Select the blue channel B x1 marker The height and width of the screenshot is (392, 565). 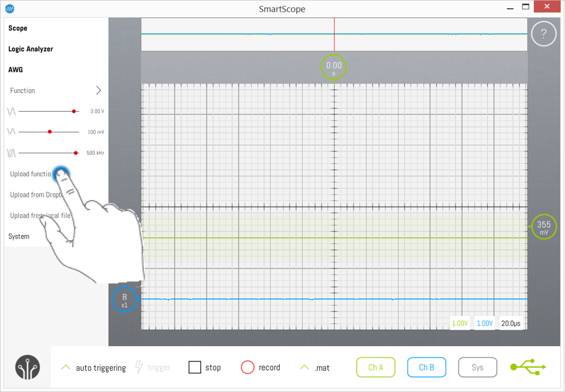click(x=124, y=300)
